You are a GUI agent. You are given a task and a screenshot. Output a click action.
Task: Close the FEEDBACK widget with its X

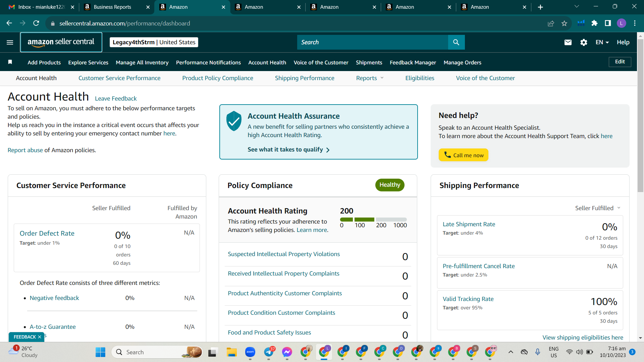point(40,337)
